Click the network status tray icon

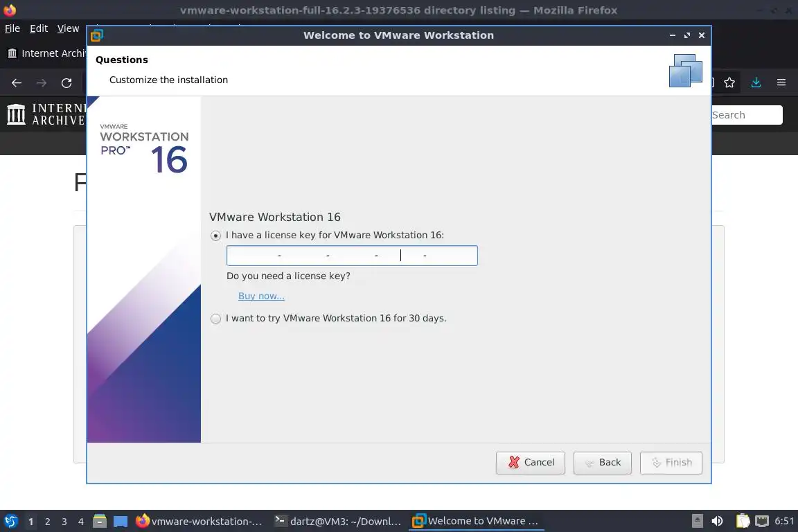(x=761, y=521)
